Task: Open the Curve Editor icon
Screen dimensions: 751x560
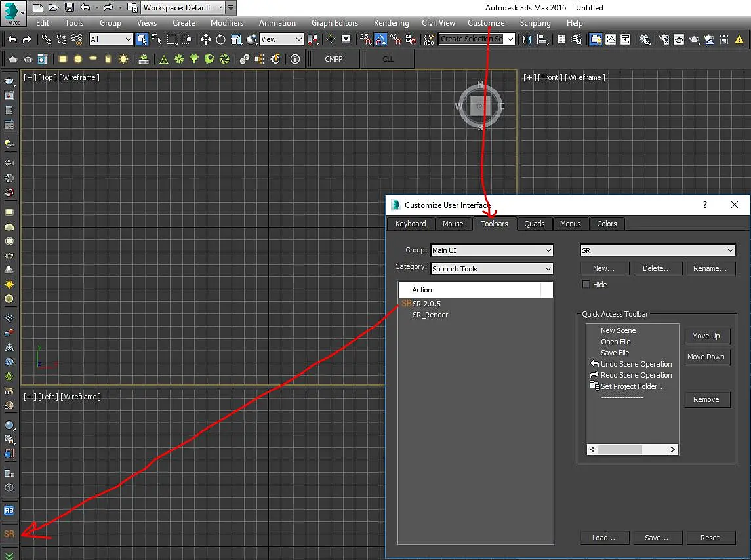Action: coord(610,39)
